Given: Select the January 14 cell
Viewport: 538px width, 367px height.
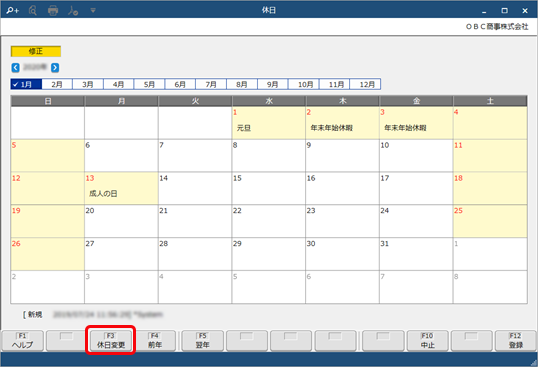Looking at the screenshot, I should [x=195, y=188].
